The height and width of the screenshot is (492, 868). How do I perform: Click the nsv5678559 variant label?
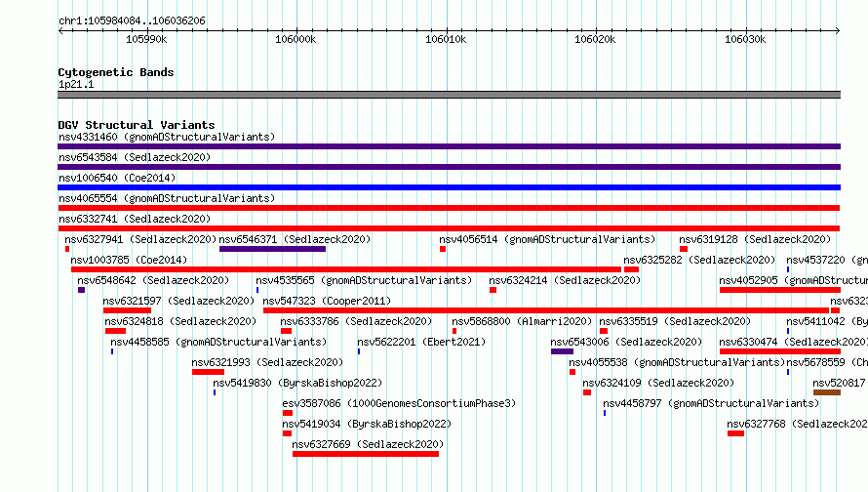click(827, 362)
